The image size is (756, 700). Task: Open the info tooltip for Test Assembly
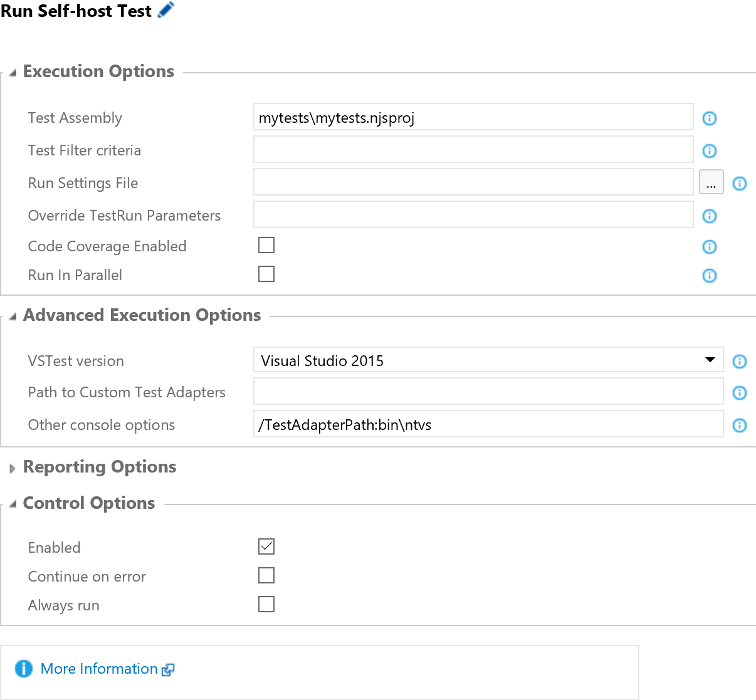pyautogui.click(x=709, y=118)
